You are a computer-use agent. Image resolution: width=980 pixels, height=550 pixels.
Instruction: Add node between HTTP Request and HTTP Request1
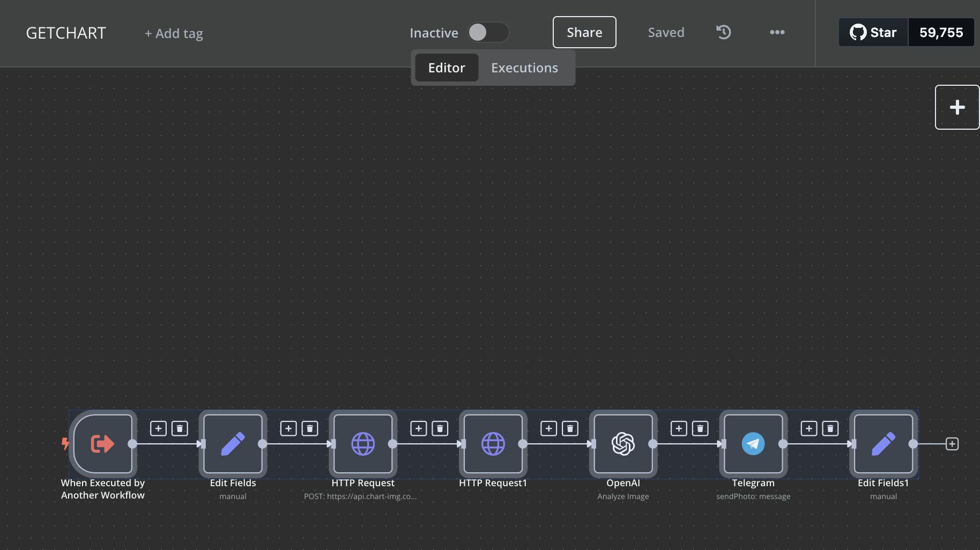[x=419, y=428]
